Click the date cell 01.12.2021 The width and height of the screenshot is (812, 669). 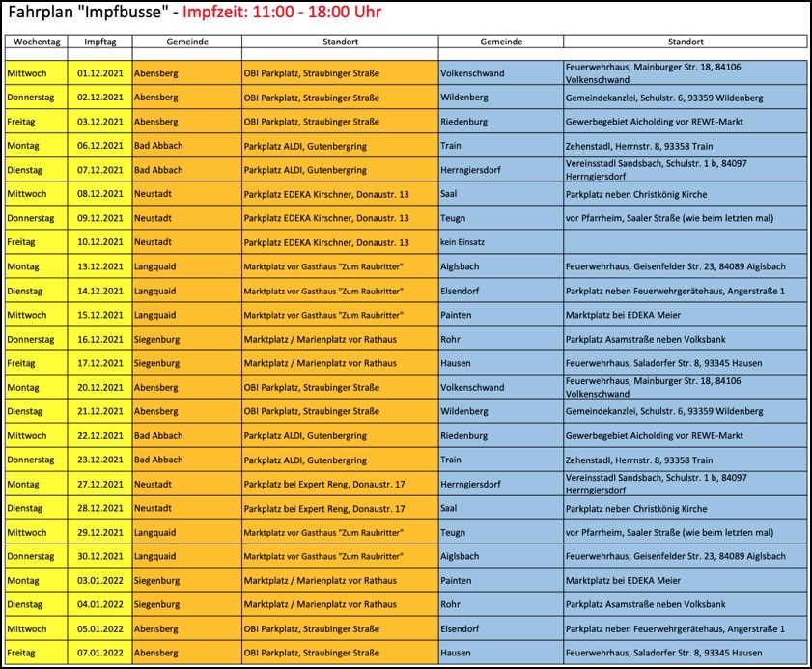click(x=99, y=73)
